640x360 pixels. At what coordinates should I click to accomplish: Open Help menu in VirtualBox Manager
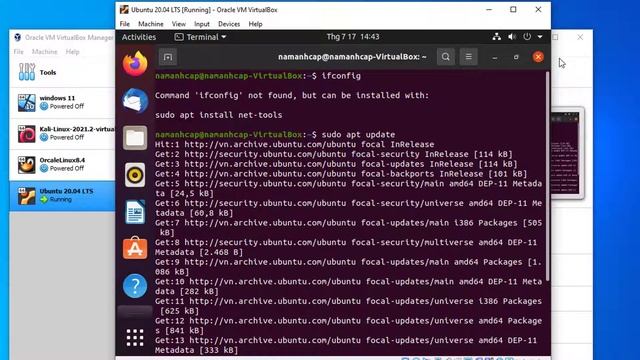click(x=72, y=52)
